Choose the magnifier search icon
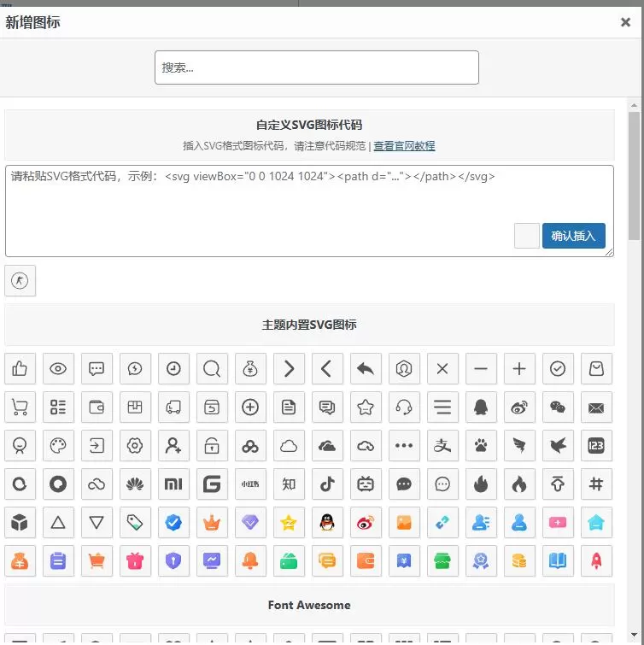Image resolution: width=644 pixels, height=645 pixels. point(212,368)
